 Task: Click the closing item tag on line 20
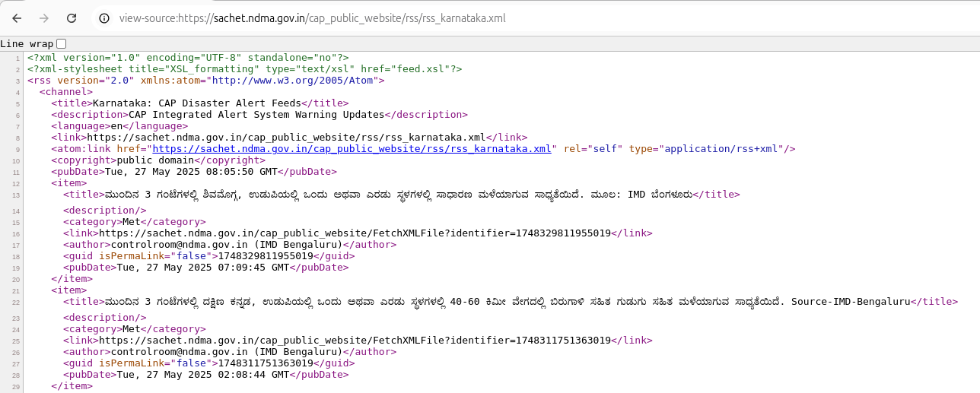pos(72,279)
